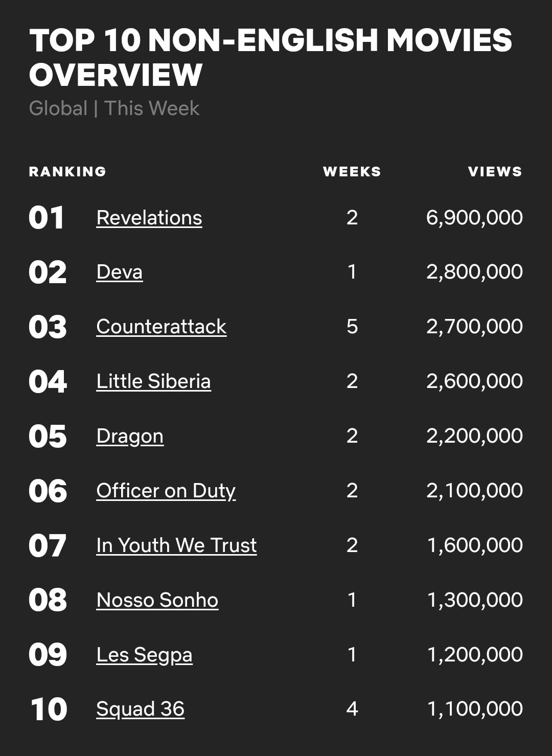Image resolution: width=552 pixels, height=756 pixels.
Task: Open the Revelations movie link
Action: pos(149,218)
